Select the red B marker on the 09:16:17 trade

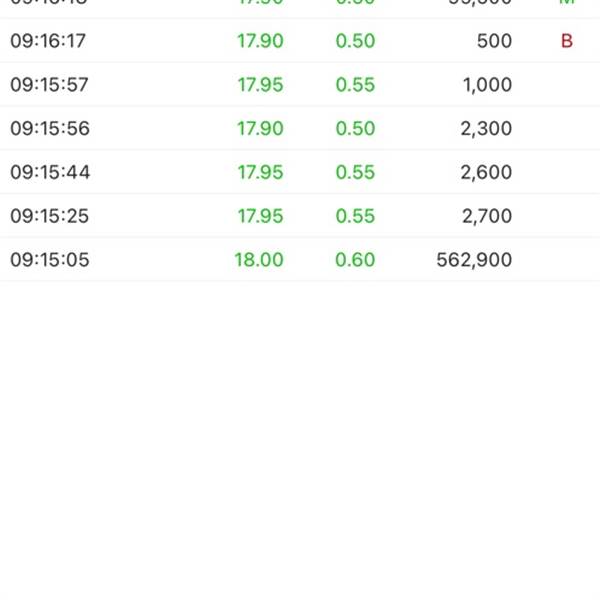tap(567, 41)
